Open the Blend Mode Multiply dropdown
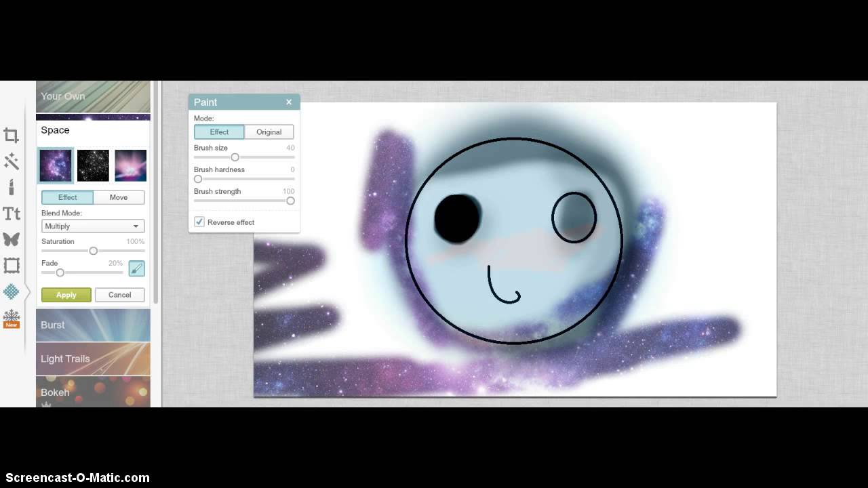This screenshot has width=868, height=488. pyautogui.click(x=93, y=226)
